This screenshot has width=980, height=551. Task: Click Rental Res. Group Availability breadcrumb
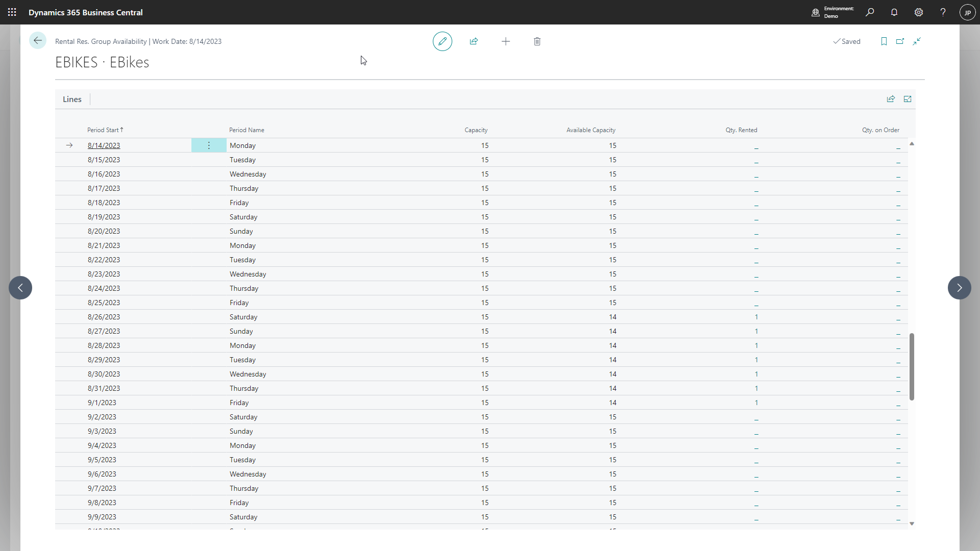tap(101, 41)
